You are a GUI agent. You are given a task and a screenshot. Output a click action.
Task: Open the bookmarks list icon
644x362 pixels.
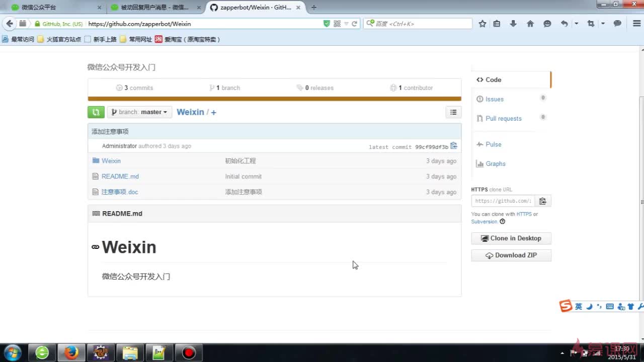click(497, 24)
